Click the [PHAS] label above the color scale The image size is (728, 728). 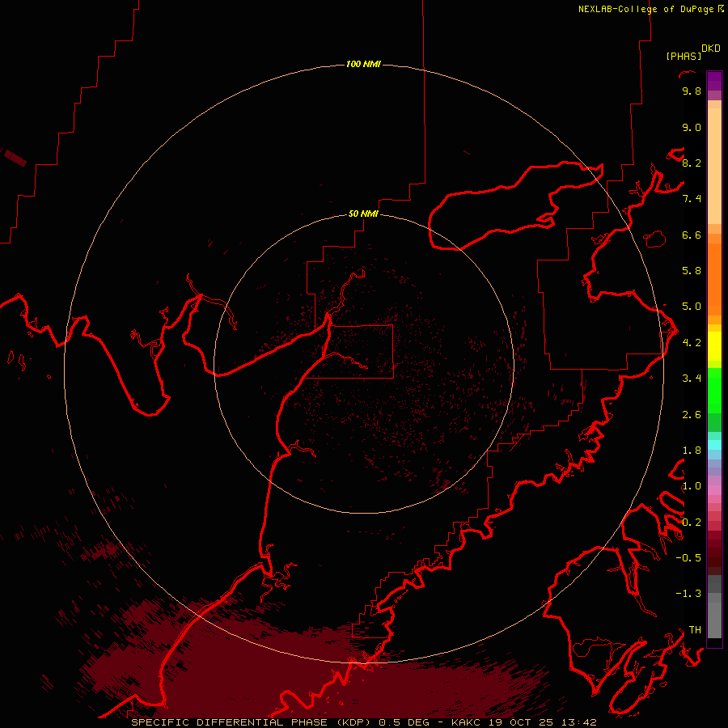(x=684, y=57)
